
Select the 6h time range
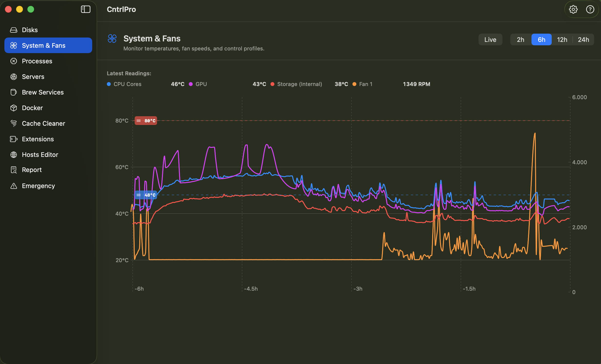coord(541,40)
